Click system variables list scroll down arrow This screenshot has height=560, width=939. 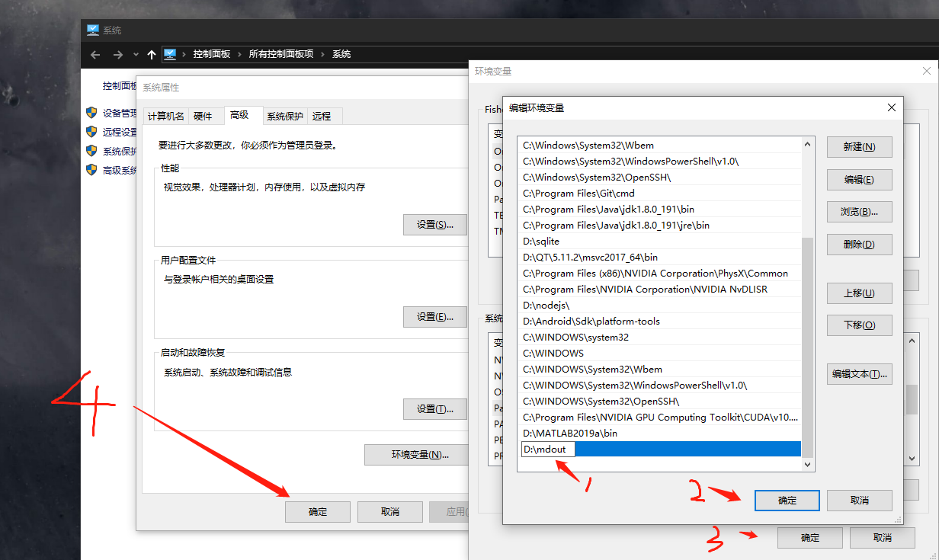coord(912,459)
